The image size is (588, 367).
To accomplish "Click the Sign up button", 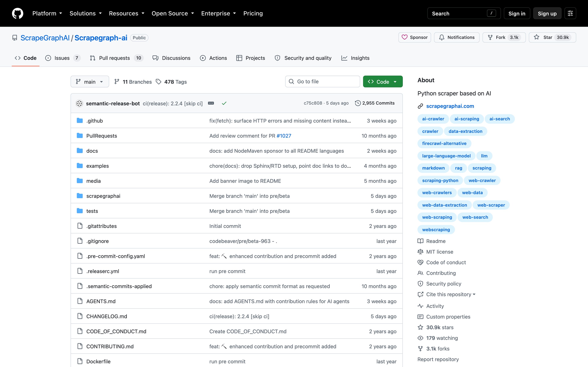I will [x=547, y=13].
